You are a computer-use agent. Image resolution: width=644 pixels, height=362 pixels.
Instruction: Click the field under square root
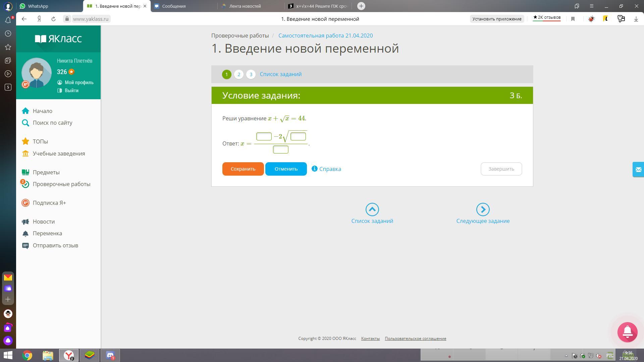click(298, 136)
